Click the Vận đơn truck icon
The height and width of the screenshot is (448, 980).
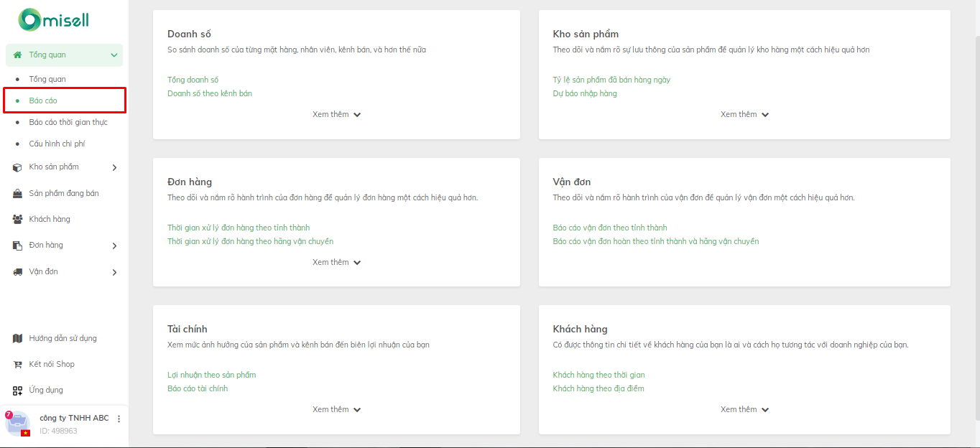tap(17, 271)
